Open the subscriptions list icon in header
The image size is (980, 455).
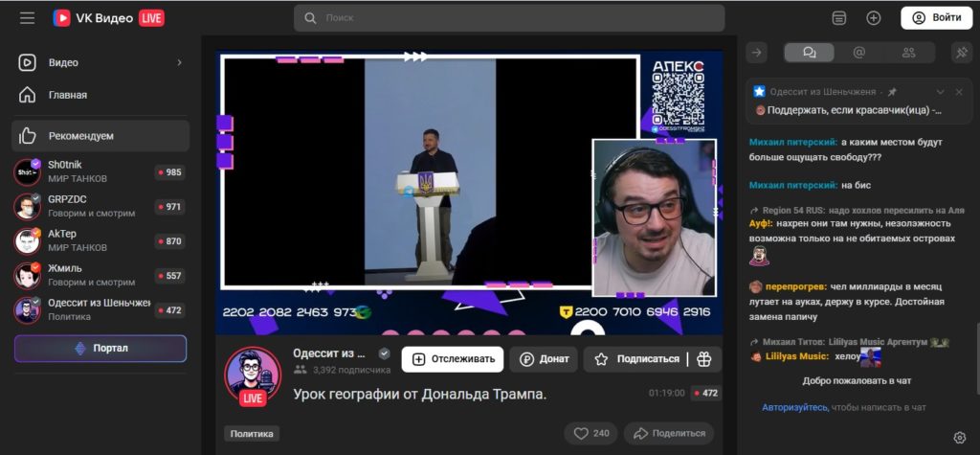coord(838,18)
